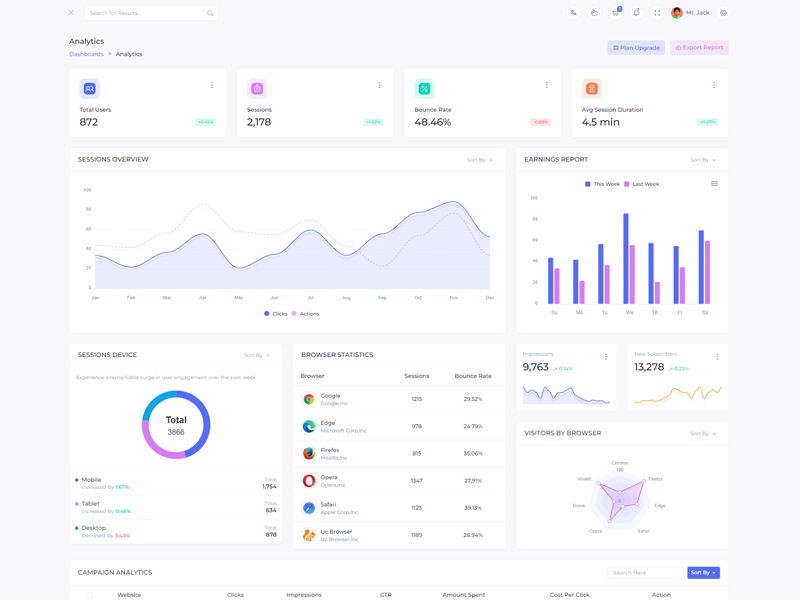Close the sidebar with the X icon

click(71, 13)
